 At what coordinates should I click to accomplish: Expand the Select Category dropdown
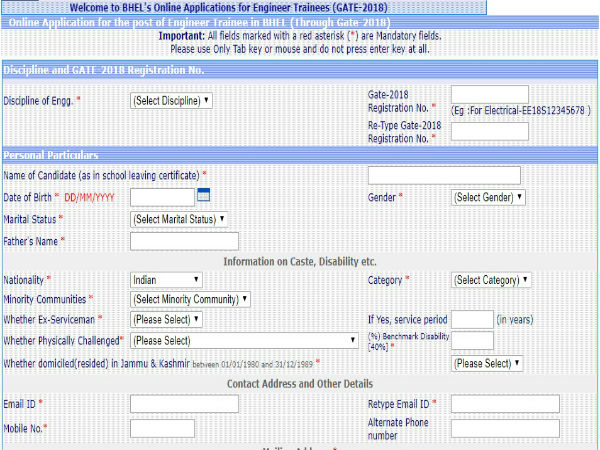pyautogui.click(x=491, y=280)
